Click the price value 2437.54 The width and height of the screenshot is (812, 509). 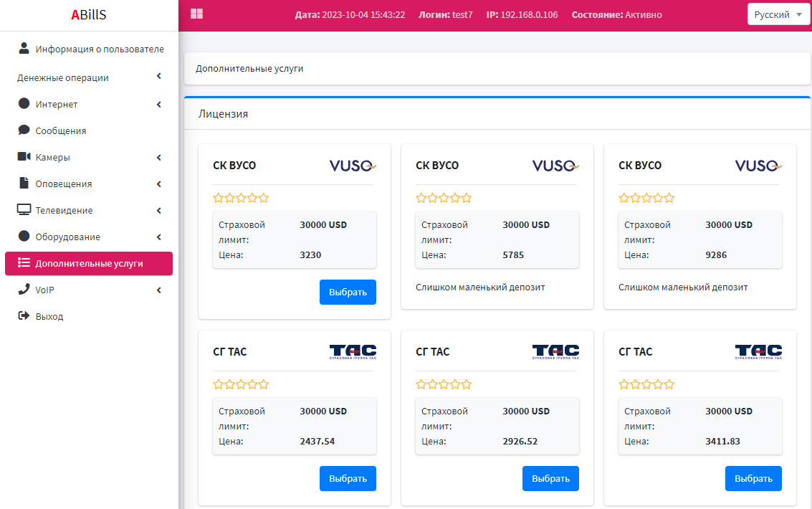click(x=317, y=441)
